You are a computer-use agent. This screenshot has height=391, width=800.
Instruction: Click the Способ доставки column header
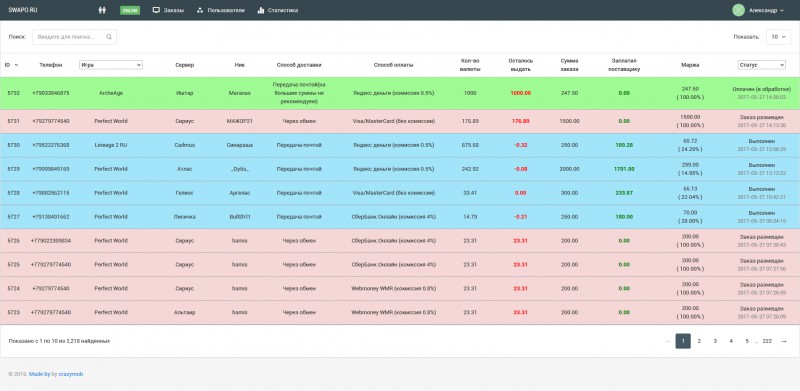click(x=299, y=65)
